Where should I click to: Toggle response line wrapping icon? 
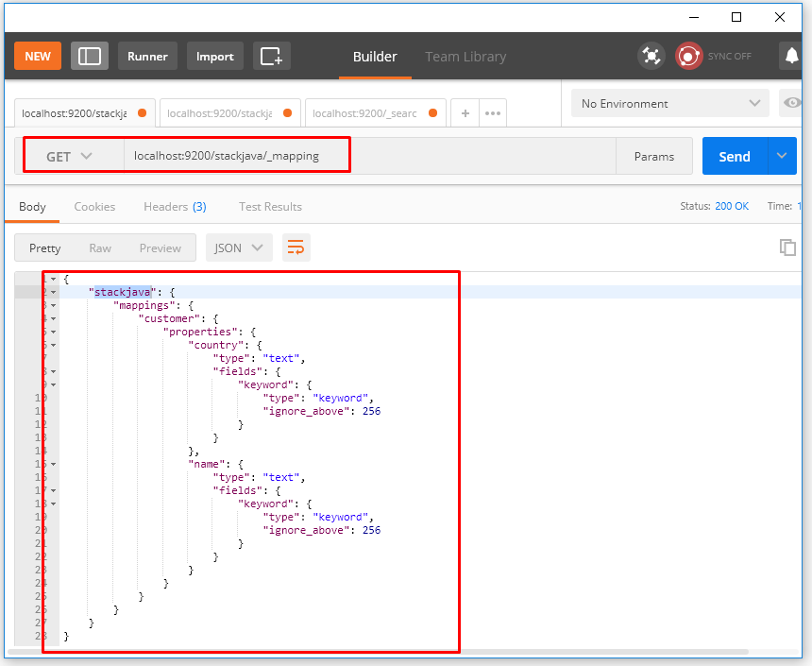[x=296, y=247]
